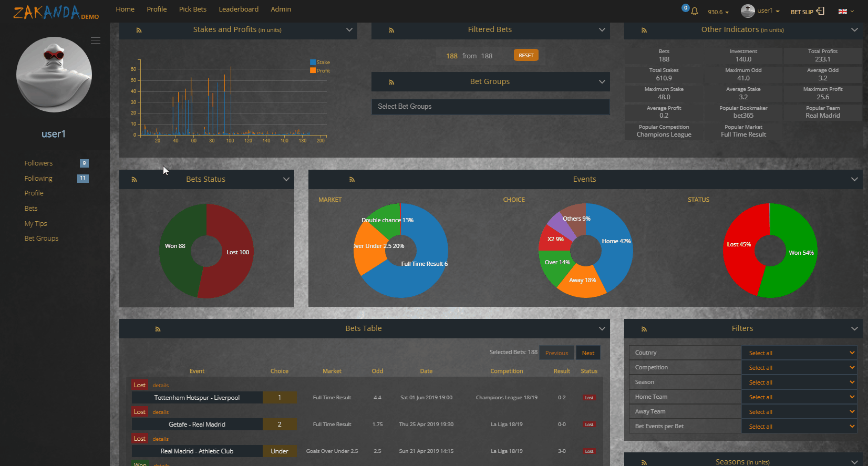Collapse the Filters panel
Viewport: 868px width, 466px height.
[854, 328]
